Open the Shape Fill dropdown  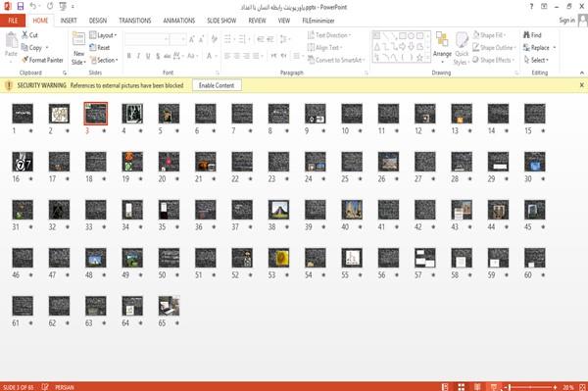[x=489, y=35]
